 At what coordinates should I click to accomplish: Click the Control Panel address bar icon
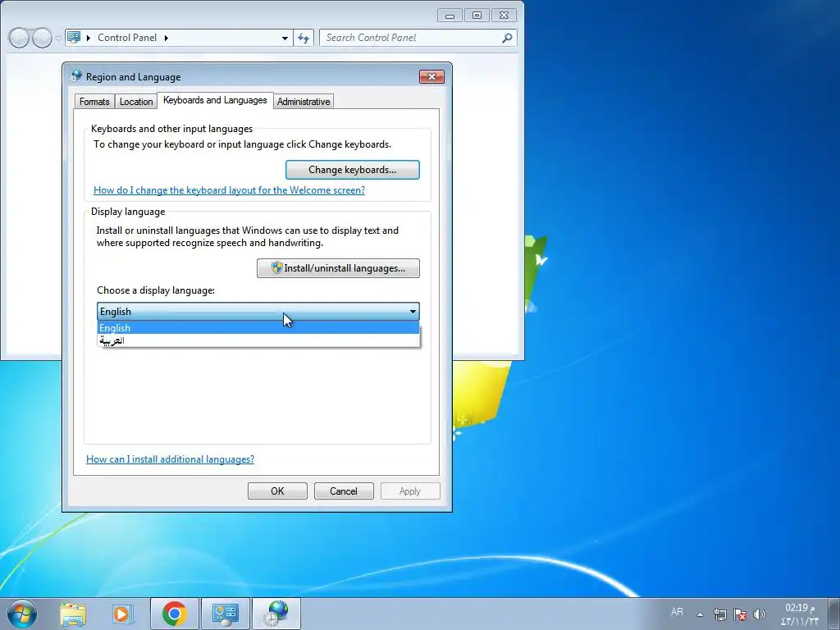[x=74, y=38]
